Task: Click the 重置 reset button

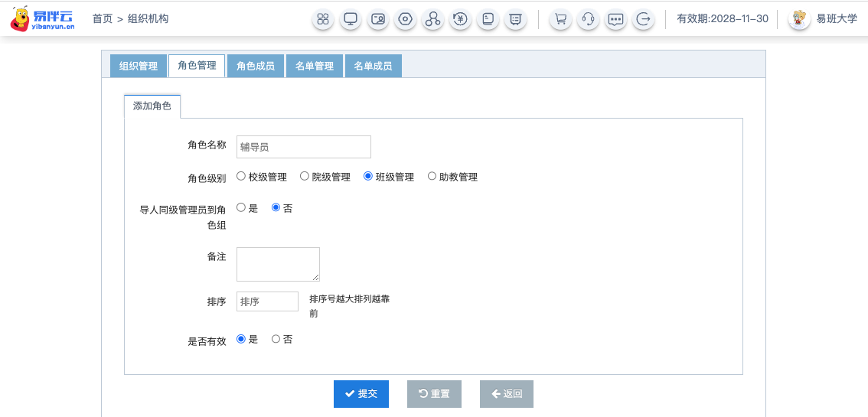Action: (x=434, y=394)
